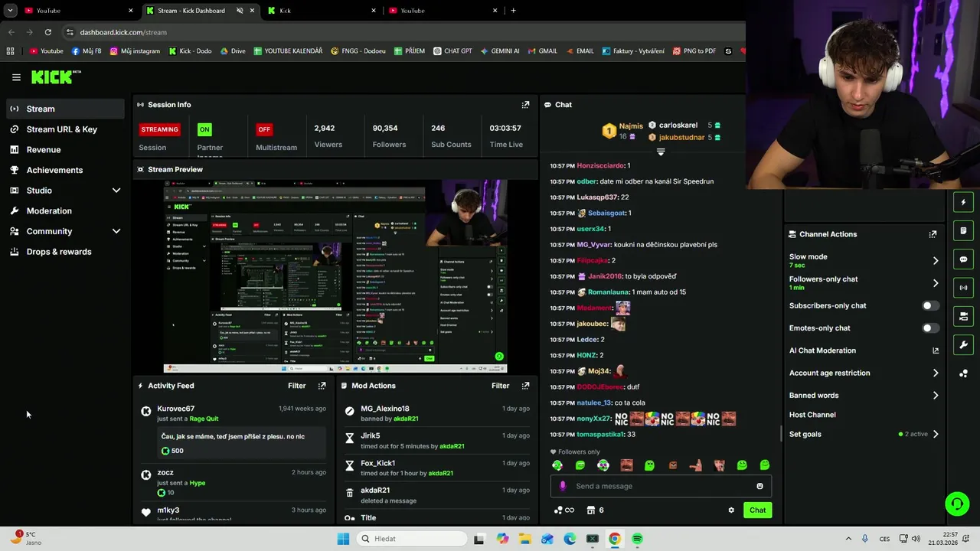
Task: Click the chat leaderboard collapse arrow
Action: click(661, 152)
